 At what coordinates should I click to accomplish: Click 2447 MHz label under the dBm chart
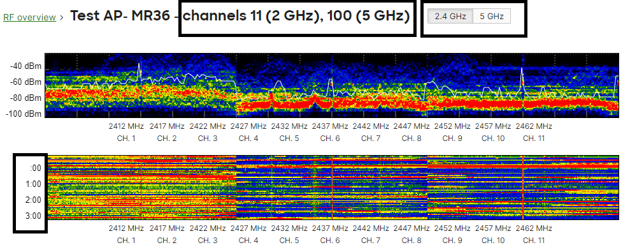[411, 126]
